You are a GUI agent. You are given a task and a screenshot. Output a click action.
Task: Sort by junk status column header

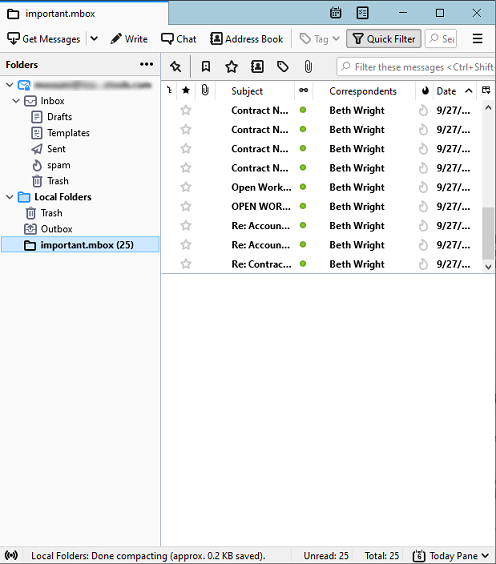pos(425,91)
